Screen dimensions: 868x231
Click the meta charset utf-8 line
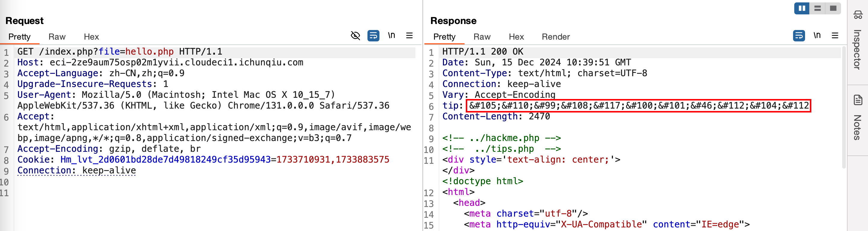coord(526,214)
